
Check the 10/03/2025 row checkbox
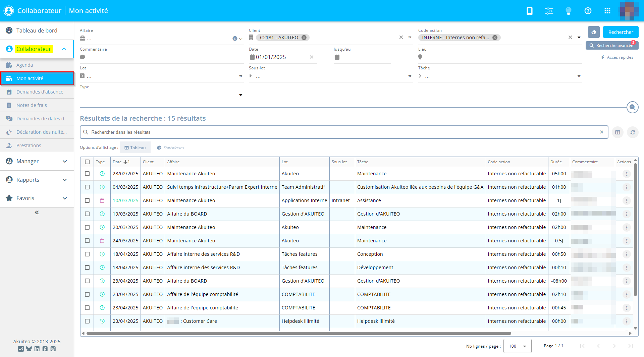click(87, 200)
